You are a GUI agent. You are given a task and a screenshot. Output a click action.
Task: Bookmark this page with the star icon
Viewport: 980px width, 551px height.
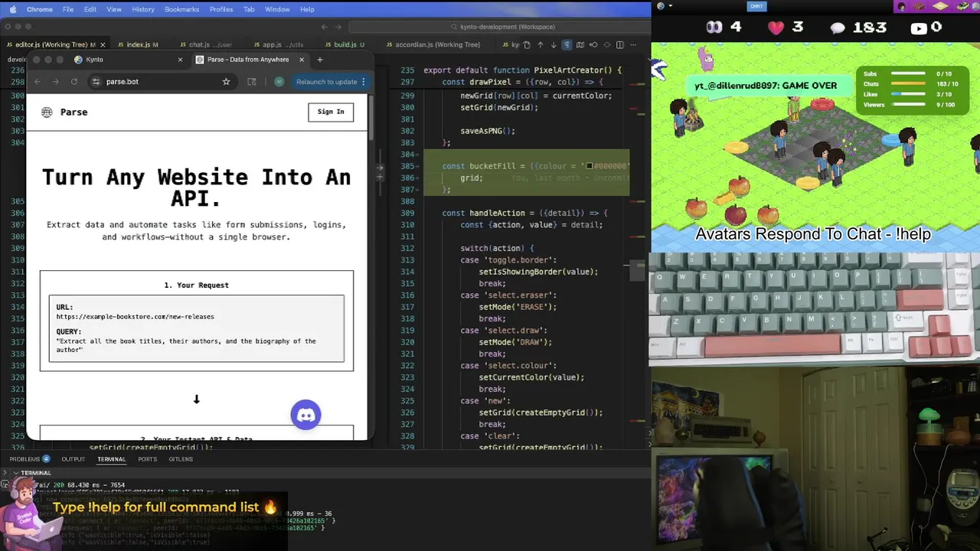pos(226,82)
